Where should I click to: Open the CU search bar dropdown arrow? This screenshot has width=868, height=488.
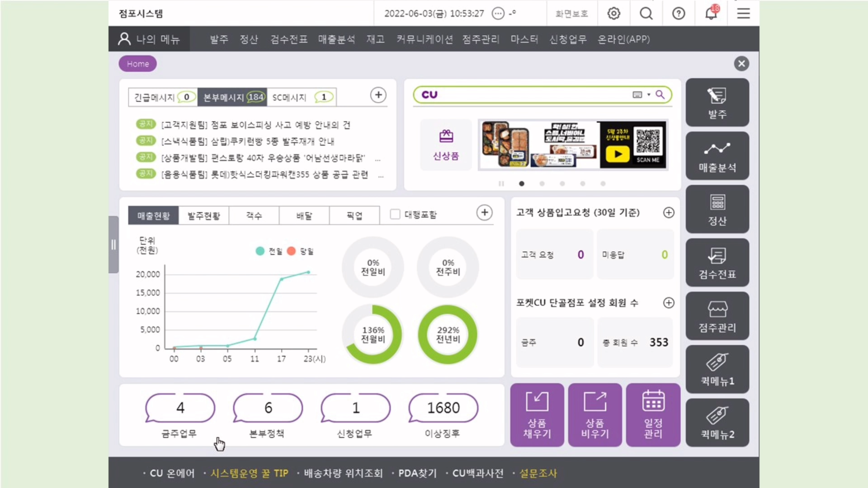(x=649, y=94)
